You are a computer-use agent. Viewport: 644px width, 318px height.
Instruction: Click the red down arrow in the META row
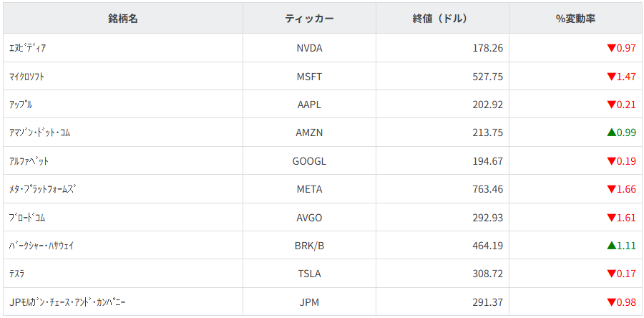[x=611, y=189]
